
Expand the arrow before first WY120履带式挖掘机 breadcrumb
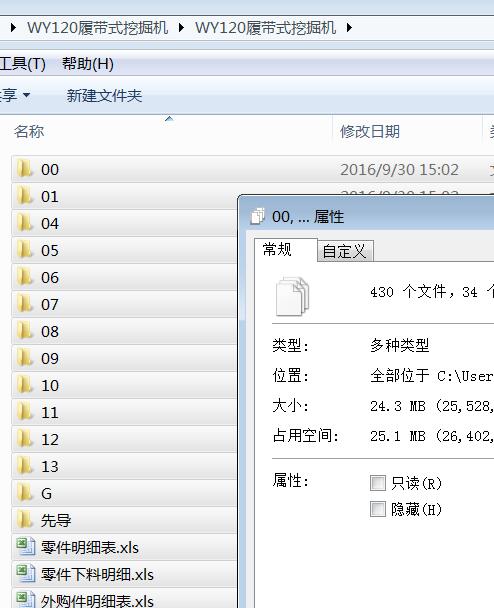[x=13, y=28]
